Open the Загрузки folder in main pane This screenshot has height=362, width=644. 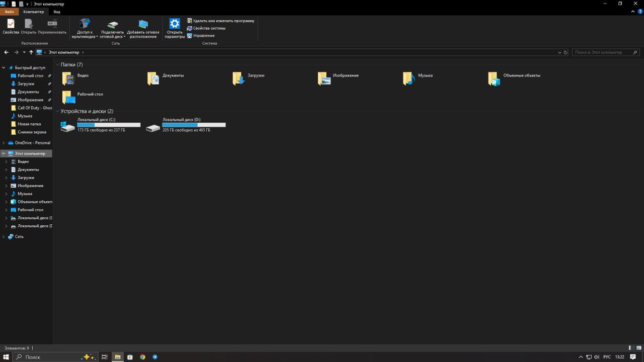[238, 78]
